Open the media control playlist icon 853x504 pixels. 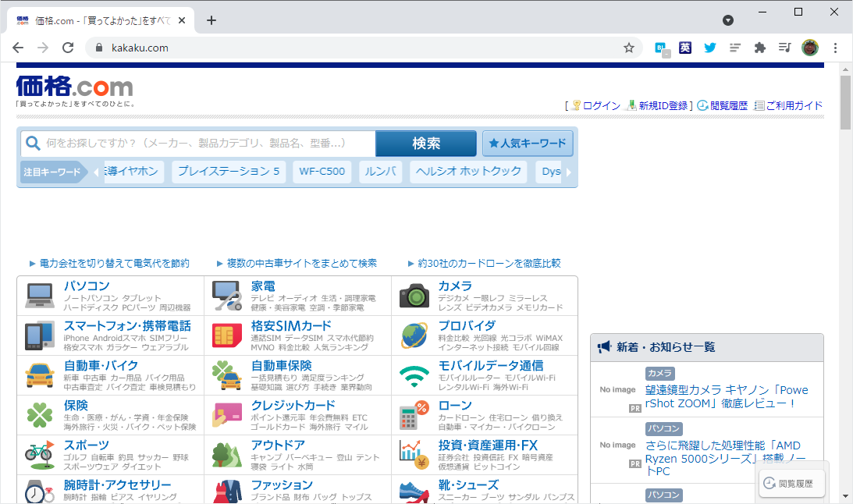point(784,48)
